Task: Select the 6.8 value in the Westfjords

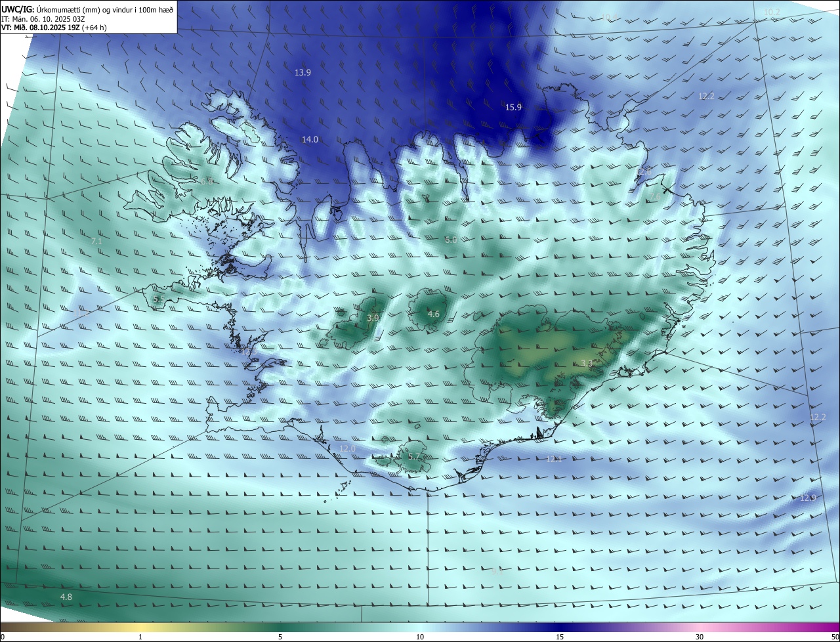Action: click(x=207, y=182)
